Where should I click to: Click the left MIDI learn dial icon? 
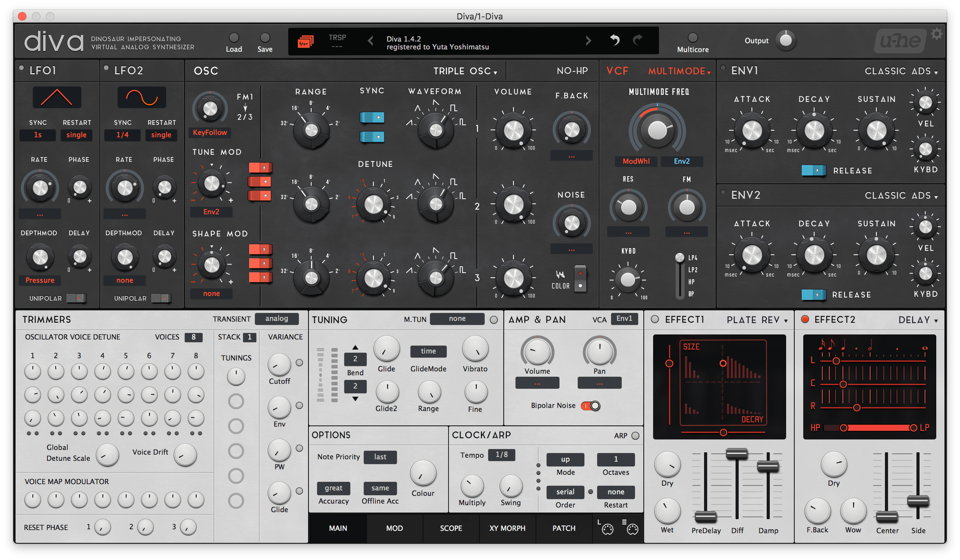pyautogui.click(x=606, y=528)
